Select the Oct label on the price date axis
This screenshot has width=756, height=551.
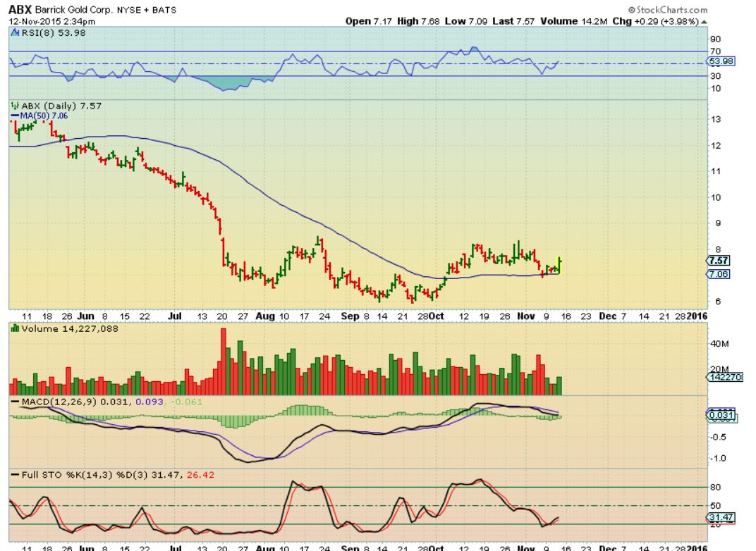437,316
